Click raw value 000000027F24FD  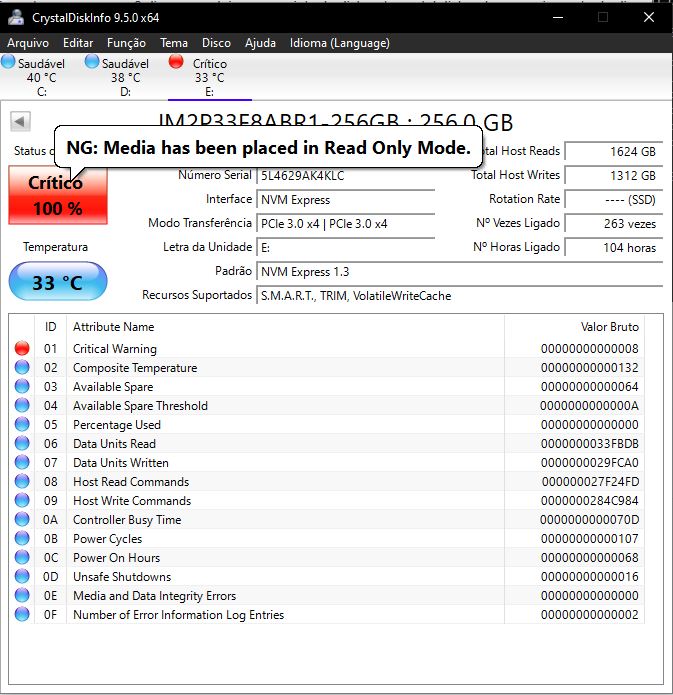tap(590, 482)
